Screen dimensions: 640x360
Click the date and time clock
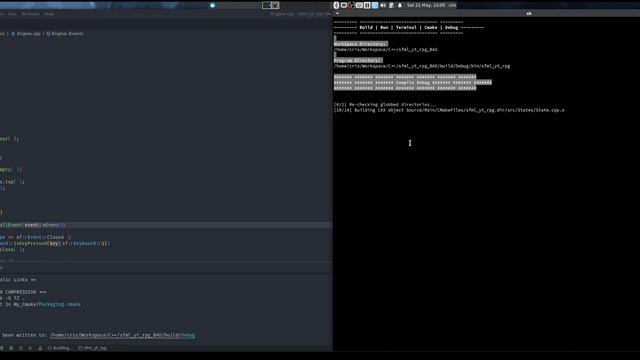tap(427, 5)
